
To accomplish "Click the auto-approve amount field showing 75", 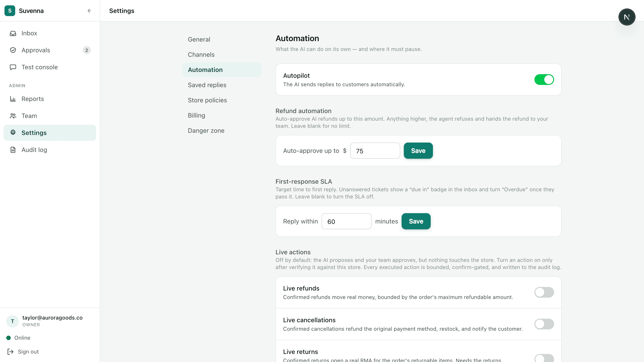I will tap(375, 151).
